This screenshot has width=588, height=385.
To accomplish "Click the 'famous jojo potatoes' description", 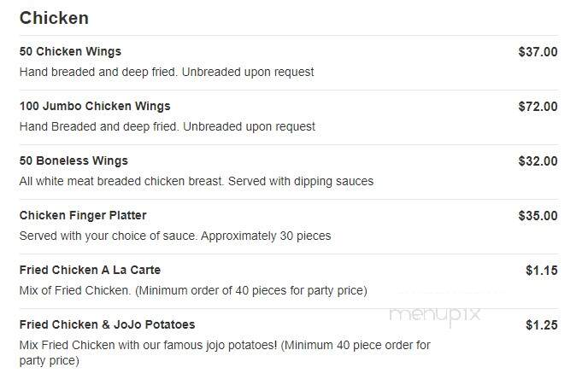I will click(x=225, y=353).
